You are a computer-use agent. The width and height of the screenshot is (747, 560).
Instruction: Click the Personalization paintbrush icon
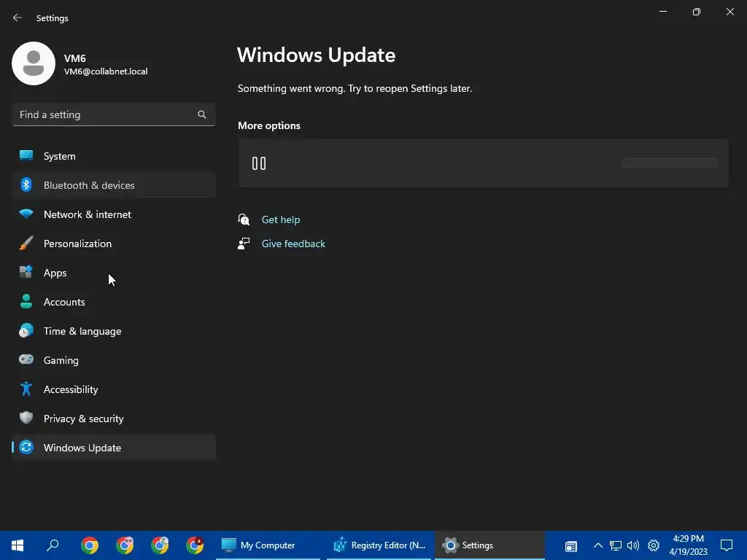click(x=26, y=243)
